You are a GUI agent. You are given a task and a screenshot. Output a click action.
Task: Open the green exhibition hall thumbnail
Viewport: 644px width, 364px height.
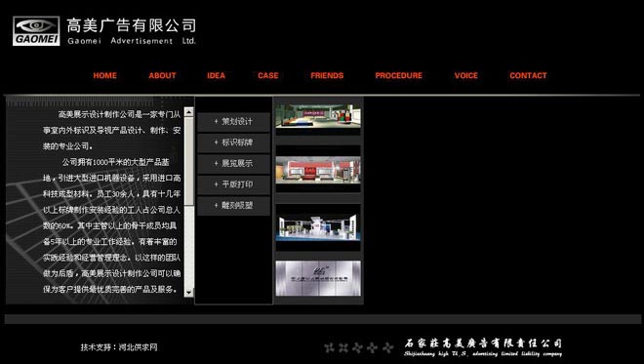(318, 116)
